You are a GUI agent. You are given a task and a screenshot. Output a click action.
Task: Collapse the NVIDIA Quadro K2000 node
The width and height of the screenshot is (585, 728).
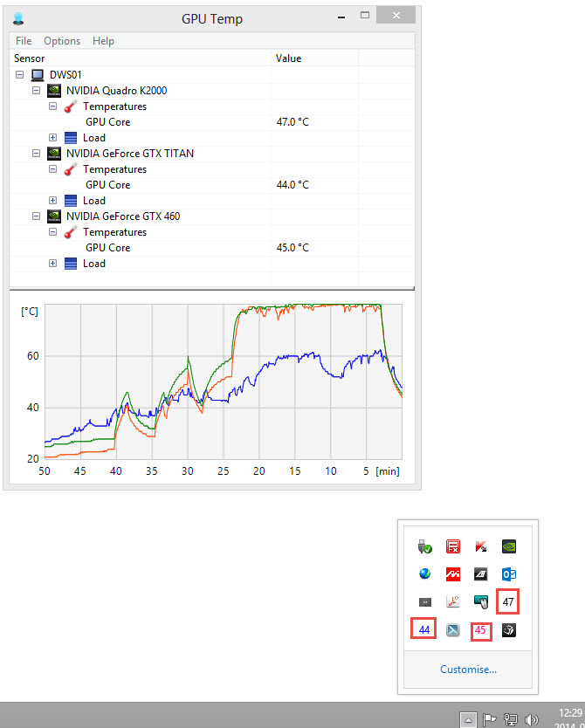tap(36, 91)
